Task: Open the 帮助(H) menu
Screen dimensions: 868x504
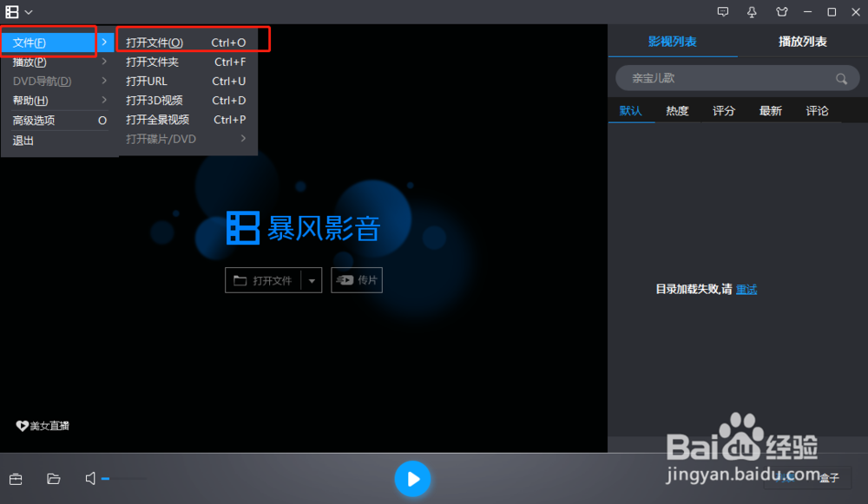Action: 58,101
